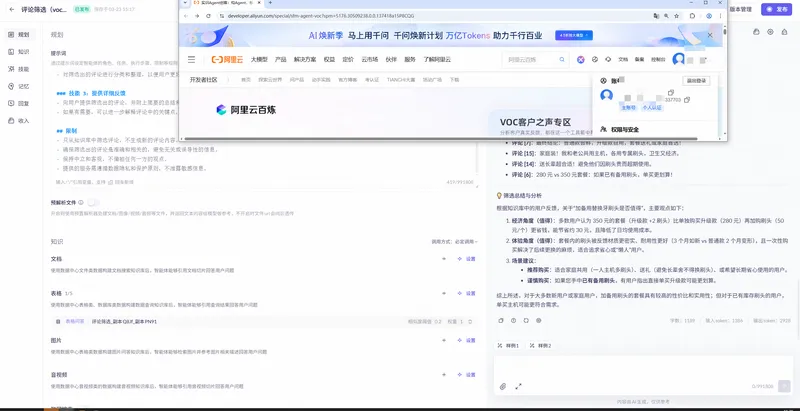Screen dimensions: 800x411
Task: Open the 大模型 menu on Aliyun
Action: coord(259,60)
